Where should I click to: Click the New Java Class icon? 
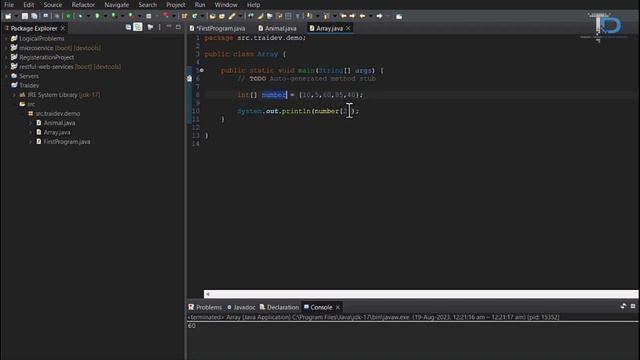point(194,16)
